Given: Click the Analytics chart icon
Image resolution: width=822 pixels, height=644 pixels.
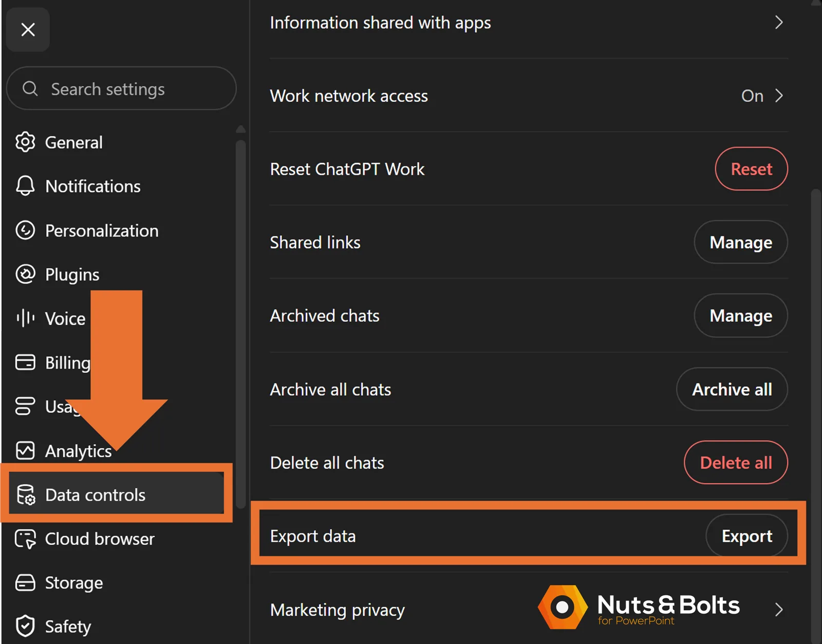Looking at the screenshot, I should (x=25, y=450).
